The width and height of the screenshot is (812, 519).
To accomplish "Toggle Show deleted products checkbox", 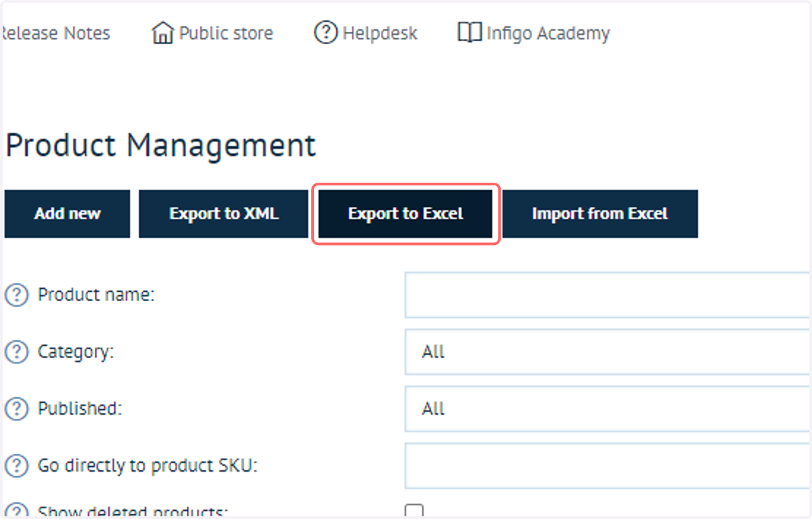I will [x=414, y=512].
